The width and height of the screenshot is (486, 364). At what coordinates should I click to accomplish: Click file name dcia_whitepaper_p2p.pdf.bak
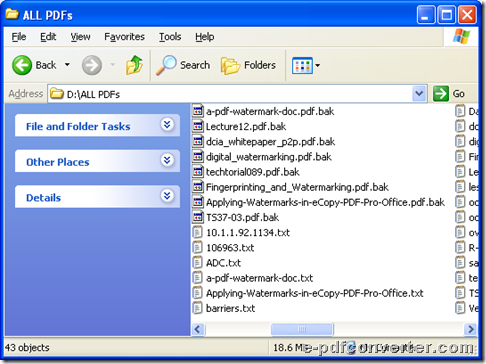tap(270, 142)
